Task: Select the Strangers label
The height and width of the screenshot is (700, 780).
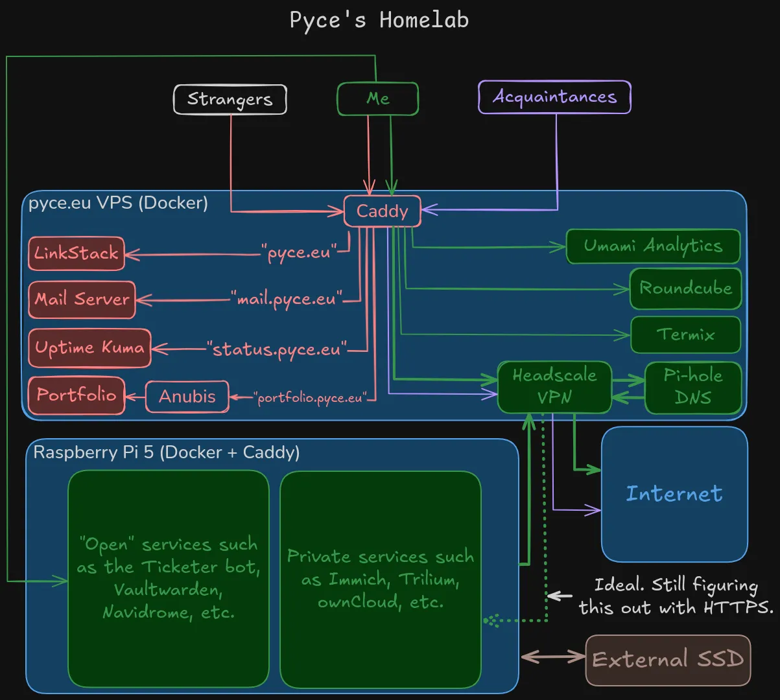Action: (230, 99)
